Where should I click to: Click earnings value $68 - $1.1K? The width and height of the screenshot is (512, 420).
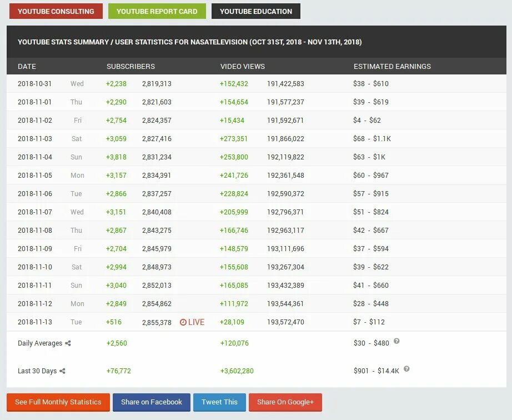tap(372, 138)
